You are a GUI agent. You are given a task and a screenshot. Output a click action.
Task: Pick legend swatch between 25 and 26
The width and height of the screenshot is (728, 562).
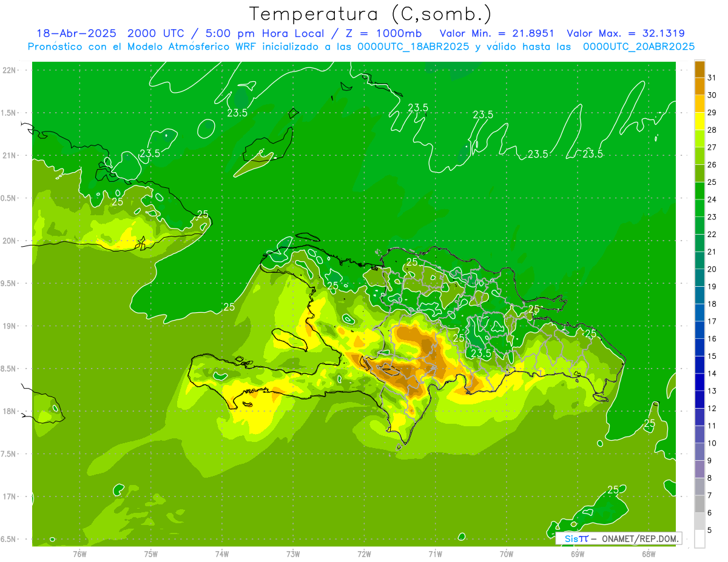[x=699, y=173]
